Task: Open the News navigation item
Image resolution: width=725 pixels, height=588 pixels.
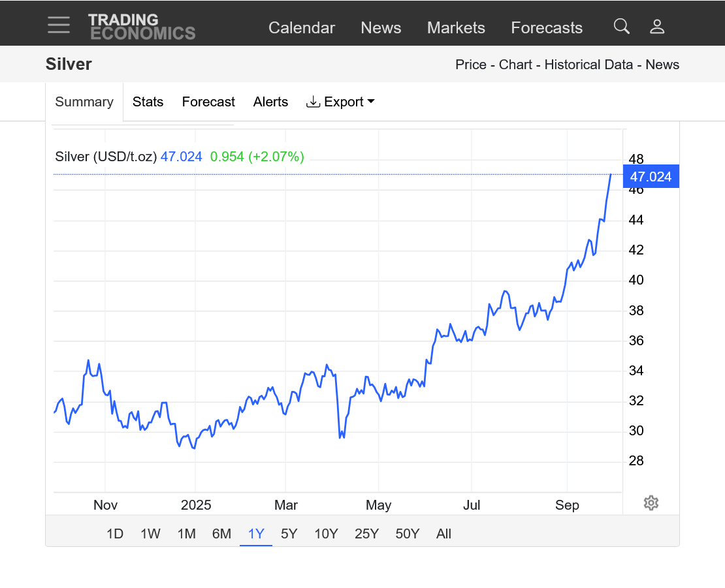Action: [x=381, y=28]
